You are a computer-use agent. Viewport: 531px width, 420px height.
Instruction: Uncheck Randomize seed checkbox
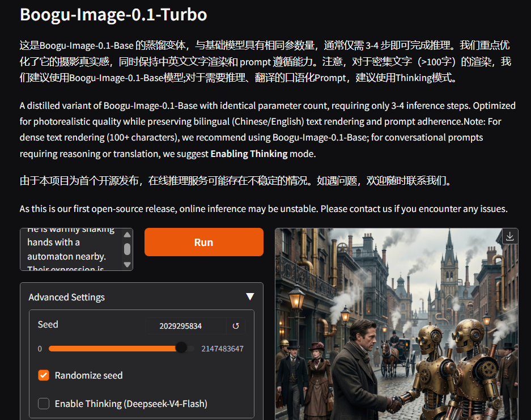pos(44,375)
